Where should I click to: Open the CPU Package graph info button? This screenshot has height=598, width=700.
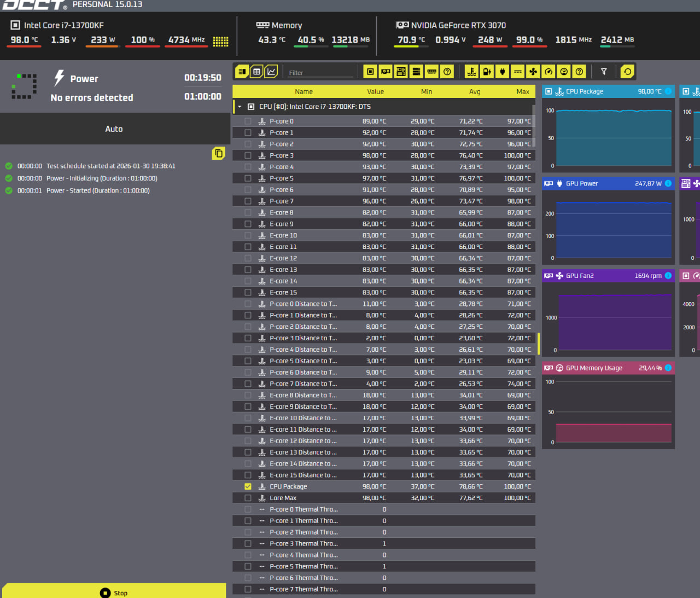pyautogui.click(x=668, y=91)
